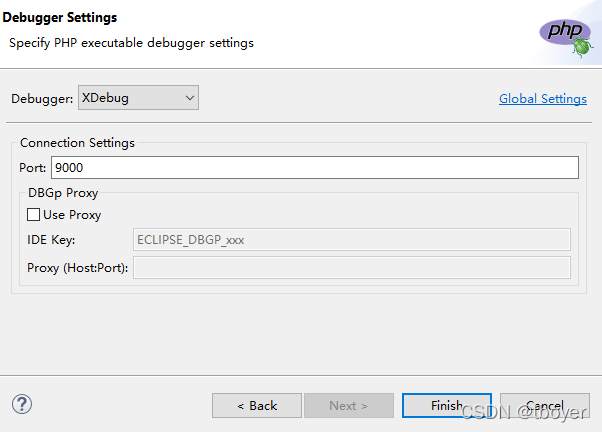The width and height of the screenshot is (602, 432).
Task: Click the Proxy (Host:Port) input field
Action: (x=352, y=268)
